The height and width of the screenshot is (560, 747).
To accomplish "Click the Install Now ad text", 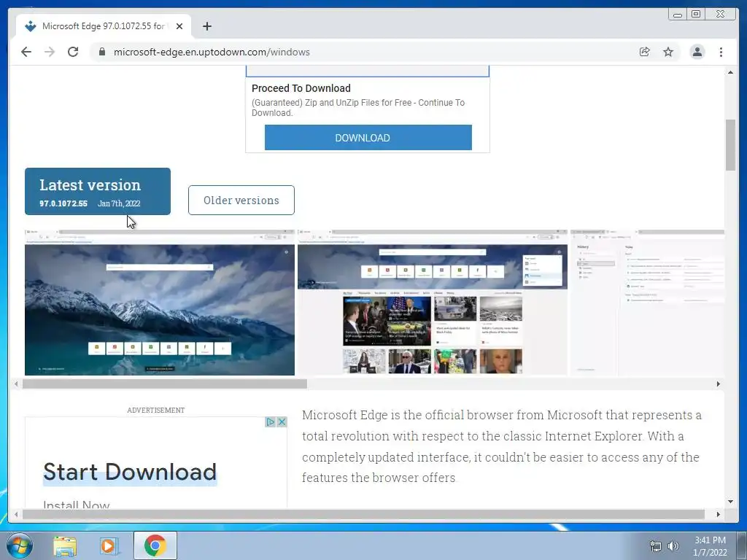I will point(76,504).
